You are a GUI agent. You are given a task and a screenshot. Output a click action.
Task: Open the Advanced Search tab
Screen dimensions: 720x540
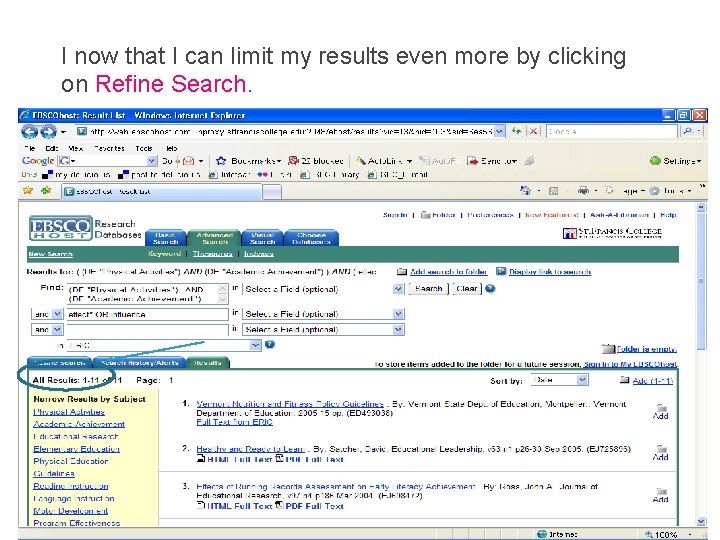214,238
